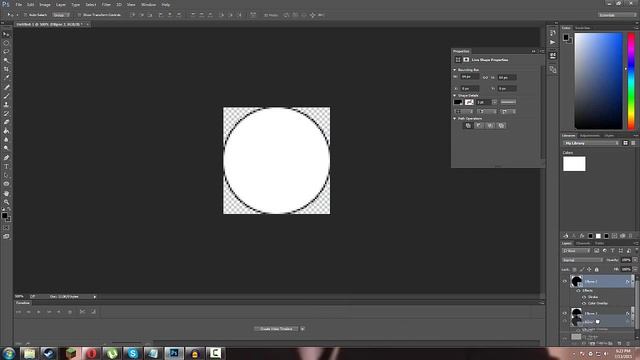
Task: Select the Eraser tool
Action: (6, 122)
